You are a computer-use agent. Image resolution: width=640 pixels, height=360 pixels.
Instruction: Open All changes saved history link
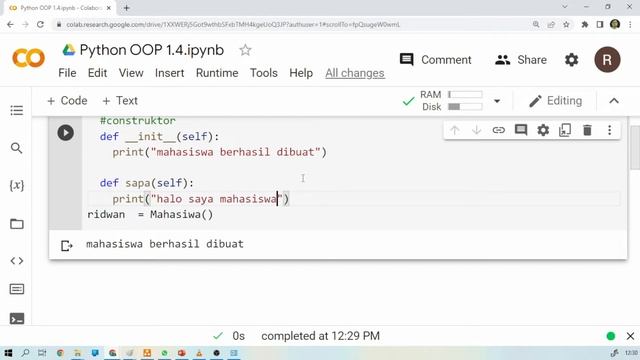pos(355,73)
